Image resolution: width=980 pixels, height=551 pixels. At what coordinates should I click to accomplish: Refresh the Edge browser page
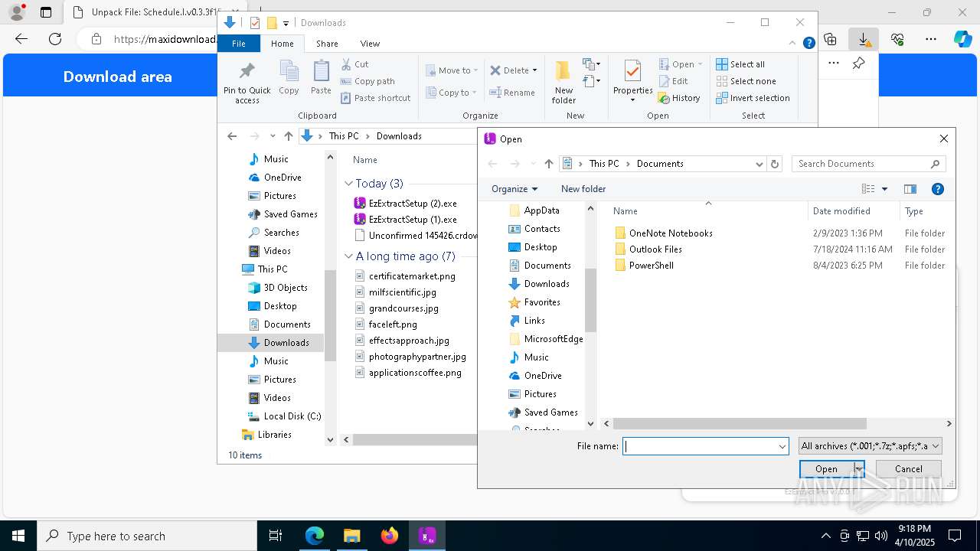[55, 39]
